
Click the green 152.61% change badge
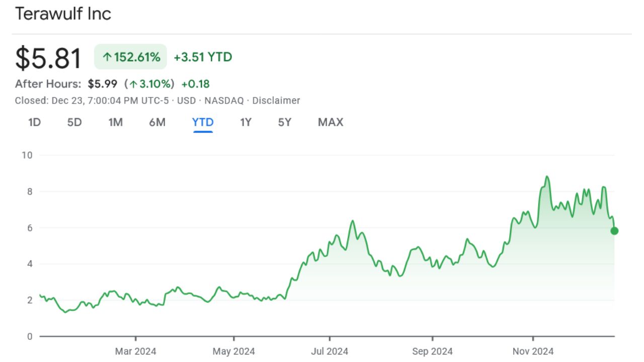pyautogui.click(x=131, y=57)
